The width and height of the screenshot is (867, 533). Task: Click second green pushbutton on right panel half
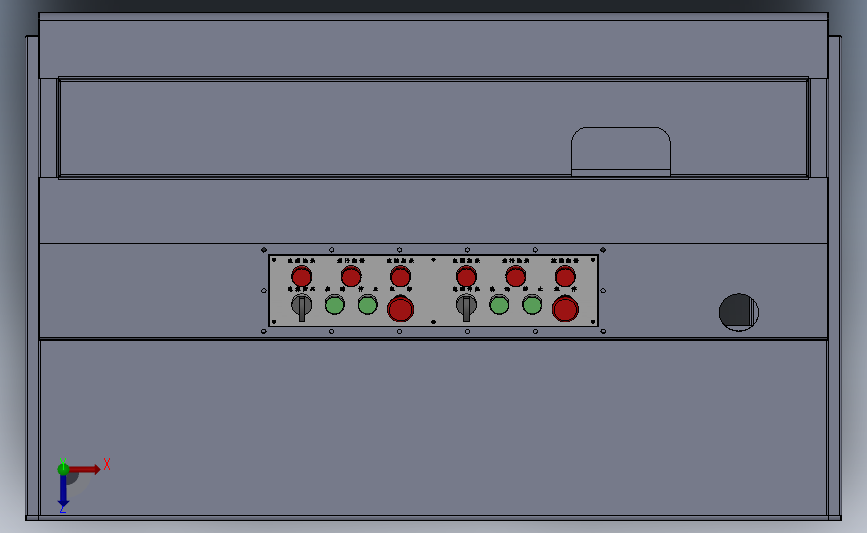532,305
